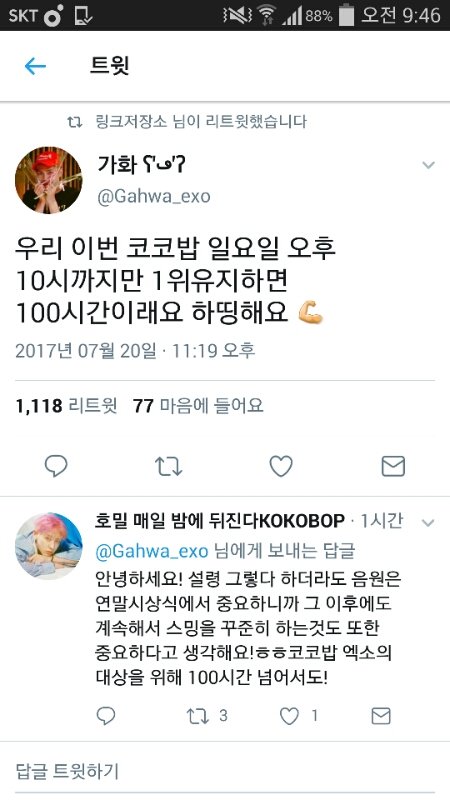The height and width of the screenshot is (800, 450).
Task: Tap the battery icon in status bar
Action: pyautogui.click(x=347, y=15)
